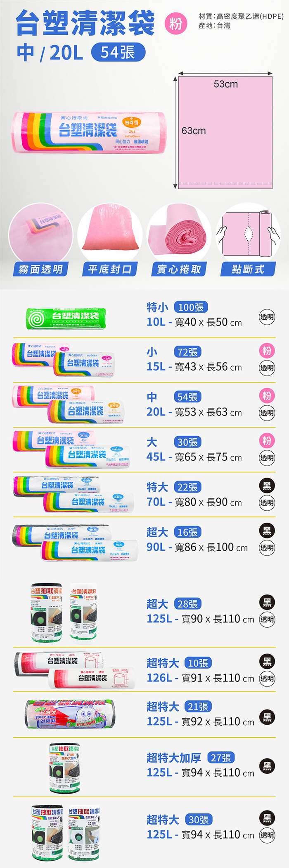Click the large pink bag dimension diagram
This screenshot has height=868, width=289.
(225, 132)
